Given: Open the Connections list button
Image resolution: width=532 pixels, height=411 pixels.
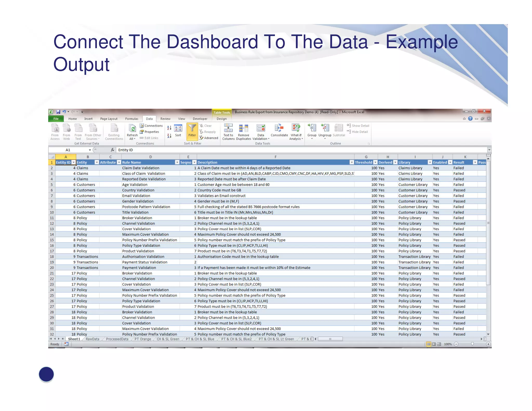Looking at the screenshot, I should (151, 126).
